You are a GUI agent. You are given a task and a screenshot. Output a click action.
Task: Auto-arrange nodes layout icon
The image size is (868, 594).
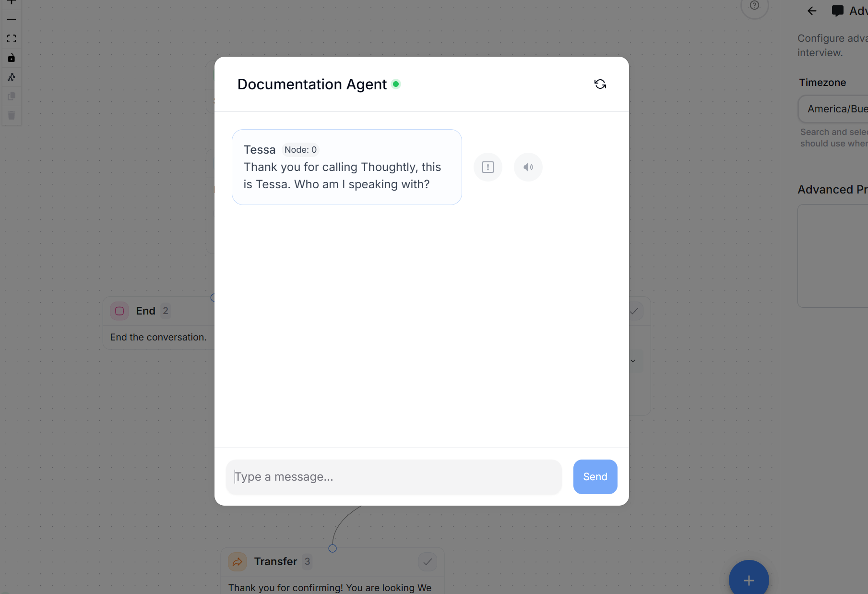point(12,77)
